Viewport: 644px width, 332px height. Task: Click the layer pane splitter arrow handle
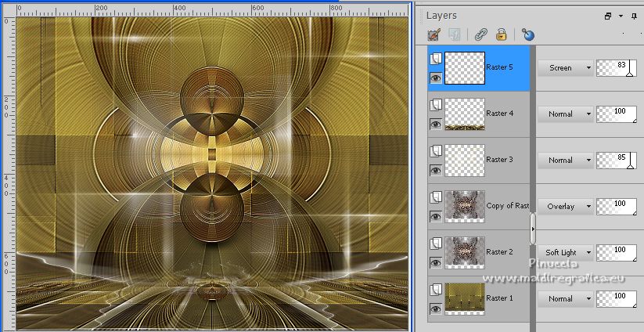tap(533, 229)
